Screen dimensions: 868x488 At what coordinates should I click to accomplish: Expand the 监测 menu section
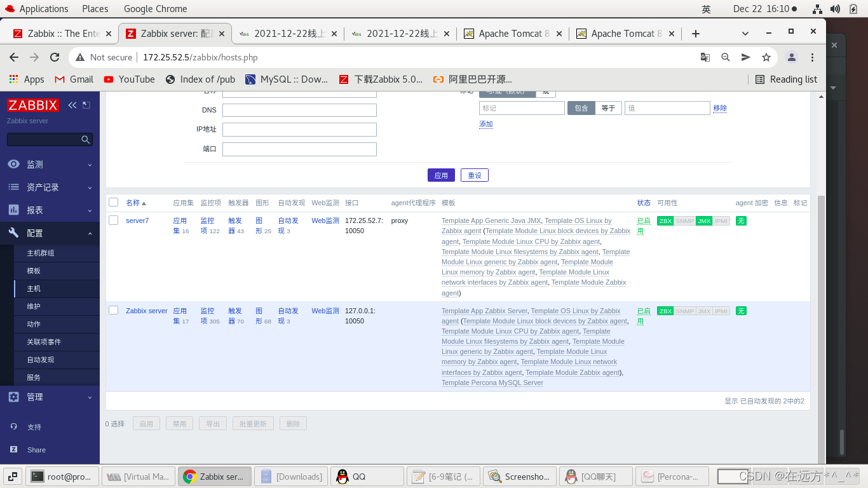click(x=90, y=165)
